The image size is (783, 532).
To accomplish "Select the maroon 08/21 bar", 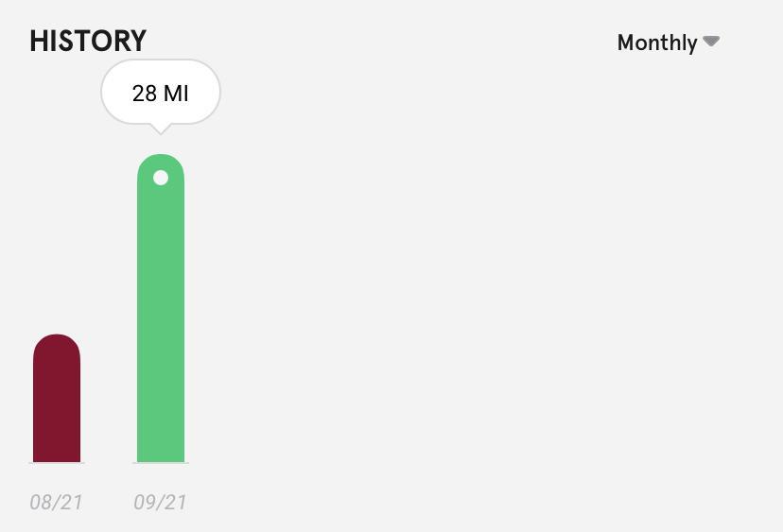I will tap(57, 402).
